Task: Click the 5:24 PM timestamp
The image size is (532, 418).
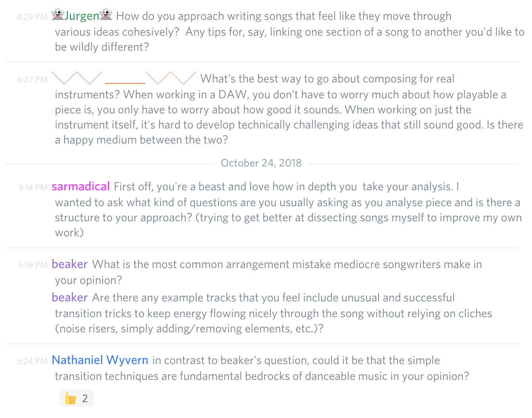Action: pyautogui.click(x=33, y=361)
